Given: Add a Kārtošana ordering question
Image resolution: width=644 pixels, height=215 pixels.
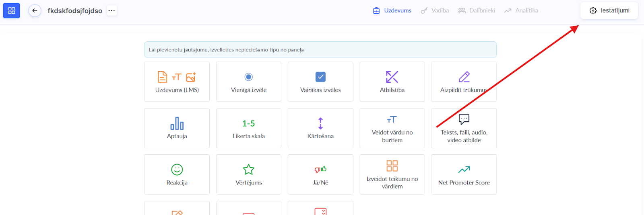Looking at the screenshot, I should pos(320,128).
